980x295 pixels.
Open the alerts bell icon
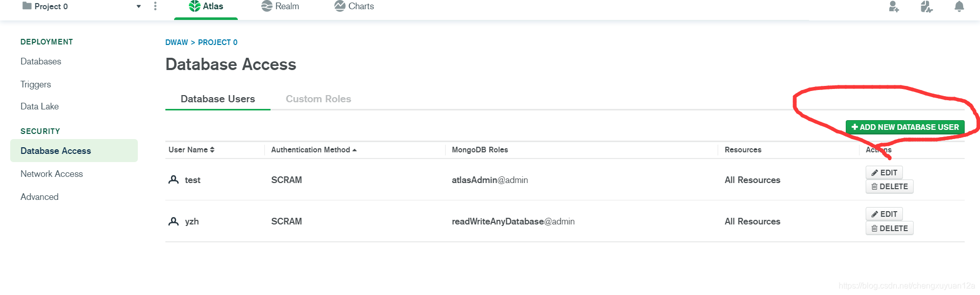click(x=959, y=7)
